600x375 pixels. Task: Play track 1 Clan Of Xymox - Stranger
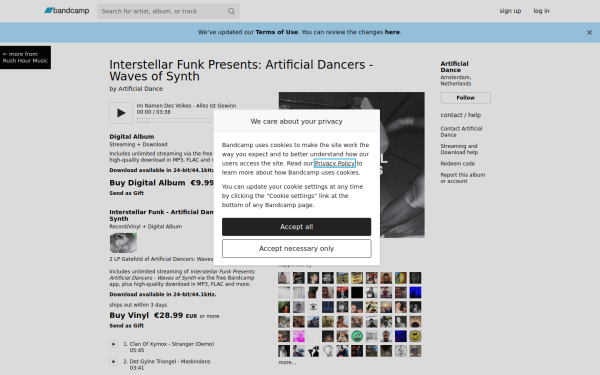(x=114, y=344)
